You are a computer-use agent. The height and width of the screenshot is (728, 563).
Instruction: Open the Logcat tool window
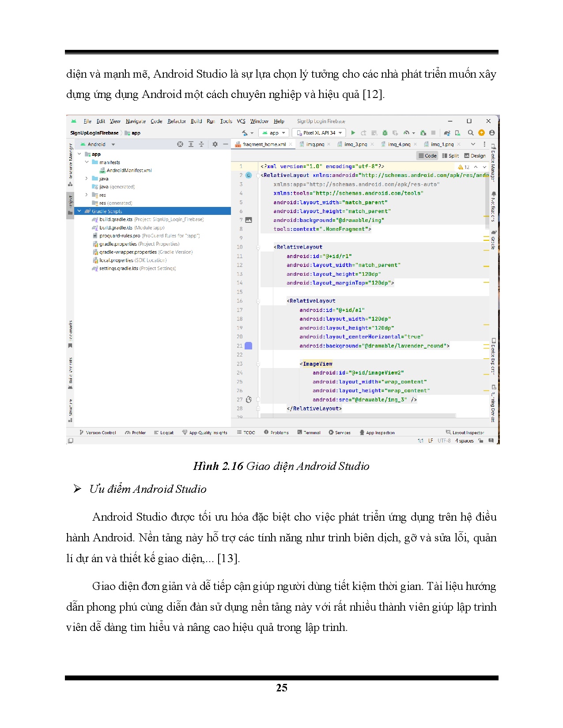click(164, 433)
